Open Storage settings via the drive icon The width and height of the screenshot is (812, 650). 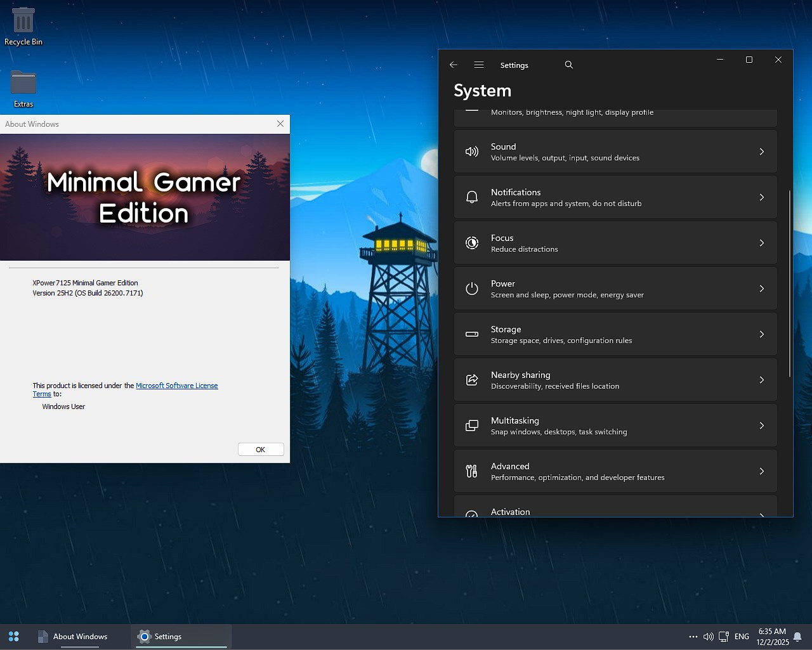(471, 334)
